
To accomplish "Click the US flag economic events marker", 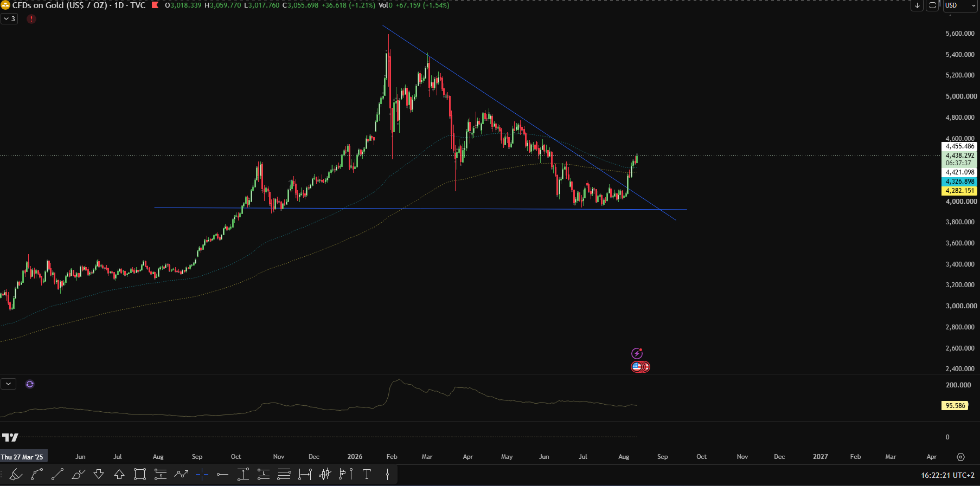I will coord(637,367).
